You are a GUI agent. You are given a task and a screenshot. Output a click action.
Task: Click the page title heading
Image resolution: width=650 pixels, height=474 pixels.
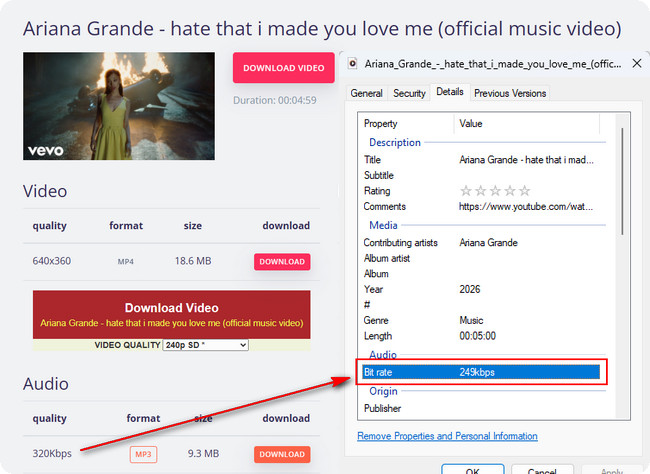pos(322,29)
